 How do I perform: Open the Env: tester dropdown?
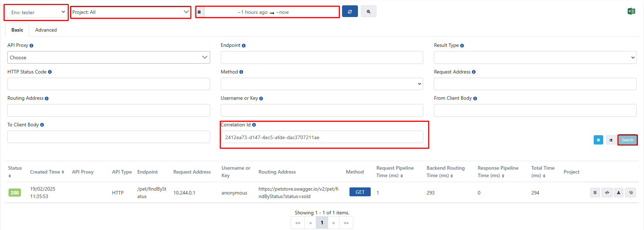[x=37, y=12]
